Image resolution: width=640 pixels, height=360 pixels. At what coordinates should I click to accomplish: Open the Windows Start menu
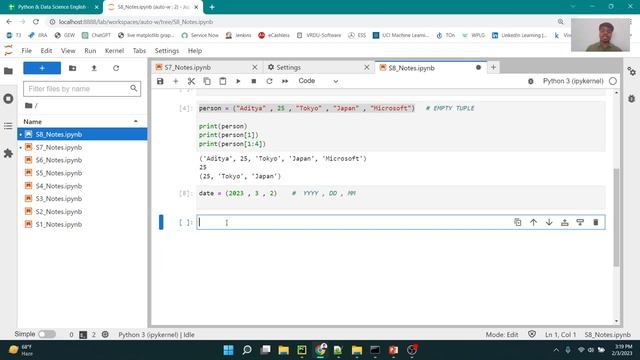click(x=229, y=350)
